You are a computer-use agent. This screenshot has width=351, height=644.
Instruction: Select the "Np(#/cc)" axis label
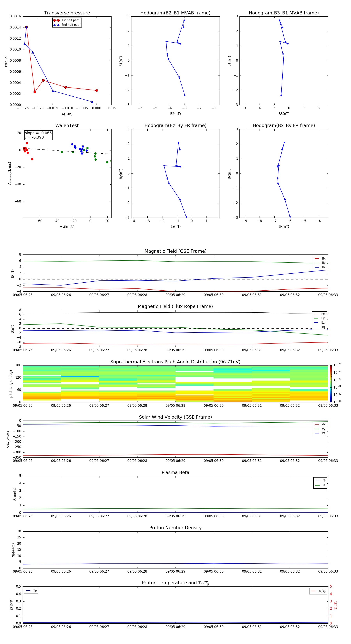point(13,550)
